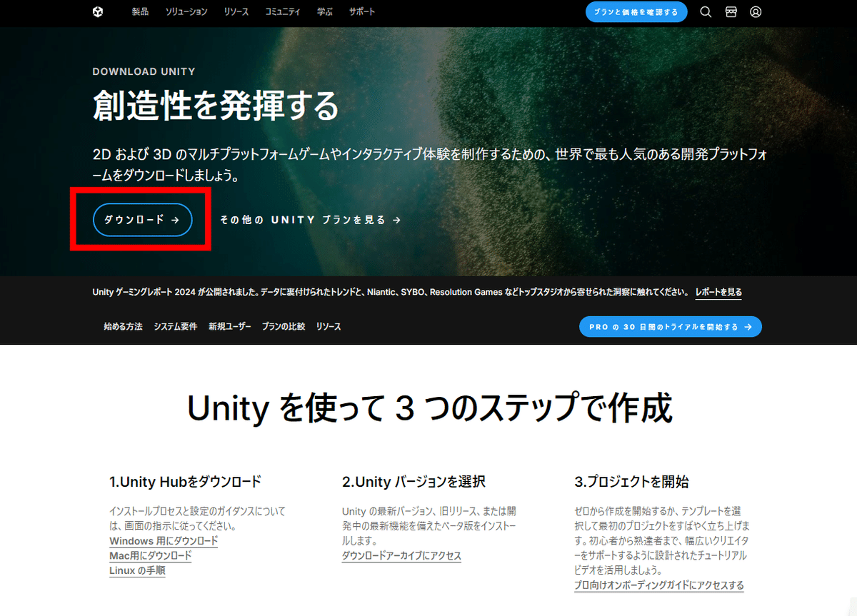
Task: Open the user account icon
Action: tap(756, 12)
